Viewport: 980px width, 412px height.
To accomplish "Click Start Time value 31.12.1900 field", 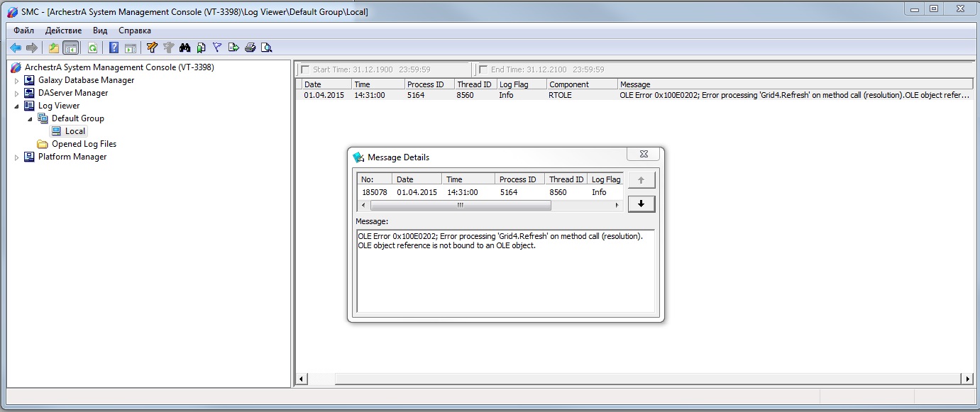I will (372, 69).
